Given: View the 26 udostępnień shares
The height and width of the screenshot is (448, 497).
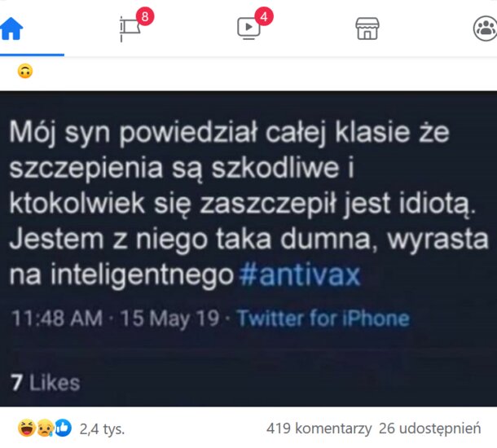Looking at the screenshot, I should (430, 428).
